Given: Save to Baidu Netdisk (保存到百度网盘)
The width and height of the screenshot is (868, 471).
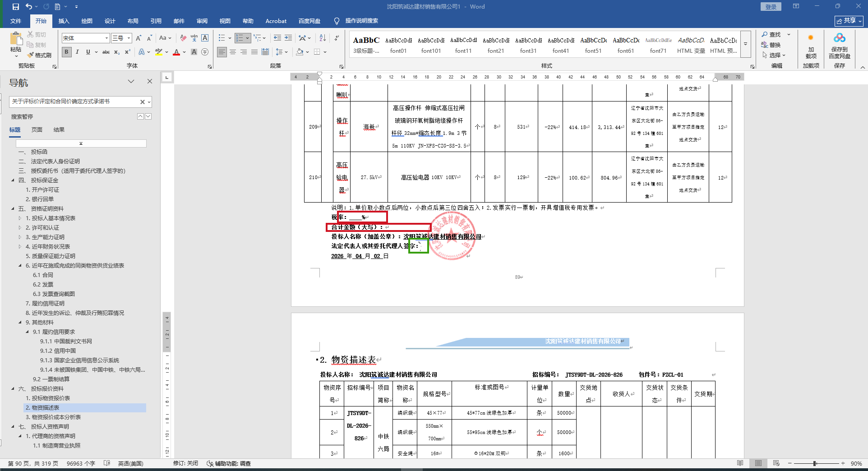Looking at the screenshot, I should pos(839,46).
